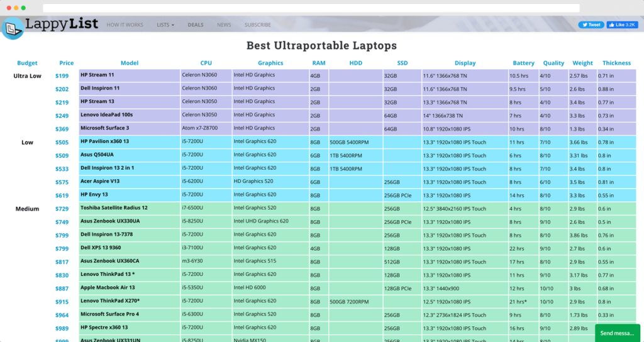Screen dimensions: 644x342
Task: Click the Medium budget label
Action: (27, 209)
